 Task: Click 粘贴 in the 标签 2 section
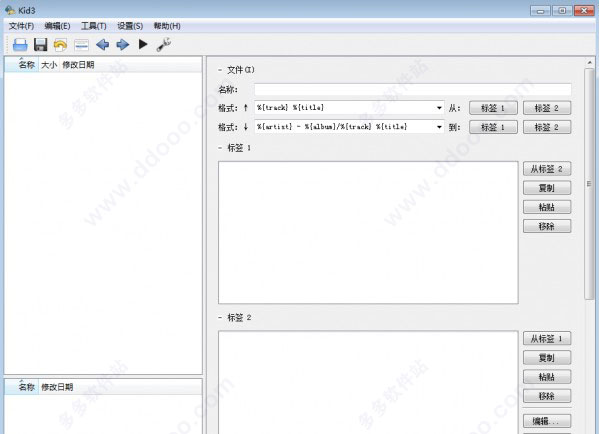coord(547,377)
